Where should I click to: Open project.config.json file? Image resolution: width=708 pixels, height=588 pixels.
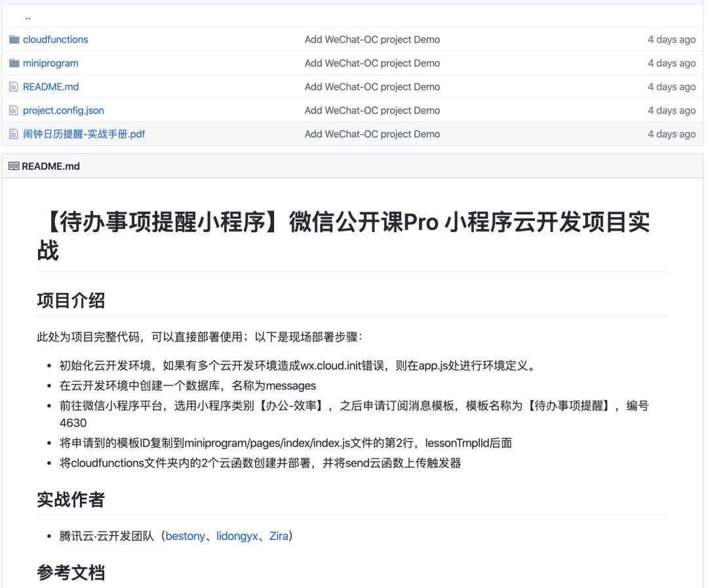[x=64, y=110]
